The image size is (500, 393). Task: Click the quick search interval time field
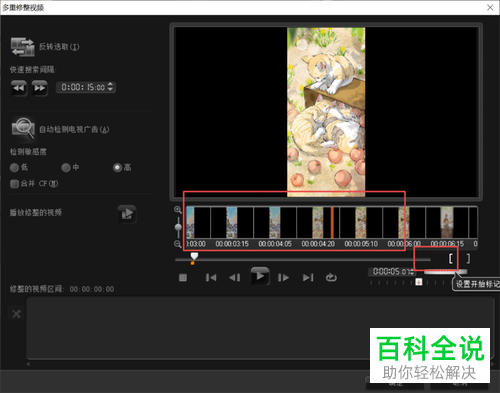pyautogui.click(x=83, y=87)
